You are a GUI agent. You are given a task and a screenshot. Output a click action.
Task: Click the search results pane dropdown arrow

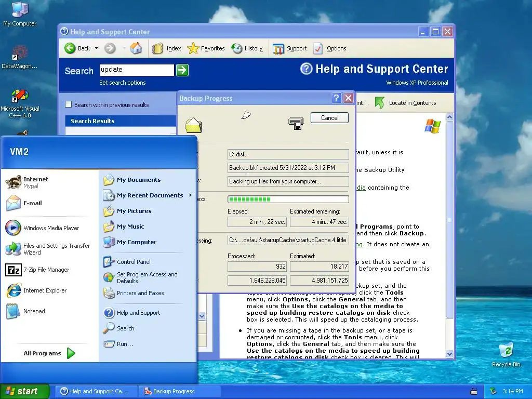pyautogui.click(x=202, y=316)
